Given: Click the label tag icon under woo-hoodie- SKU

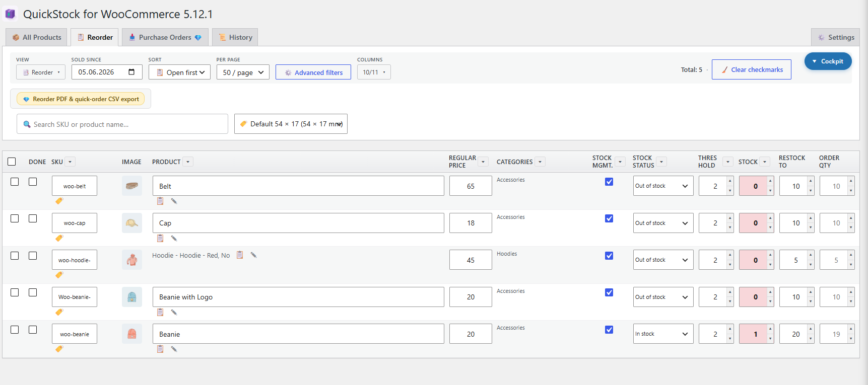Looking at the screenshot, I should click(x=59, y=275).
